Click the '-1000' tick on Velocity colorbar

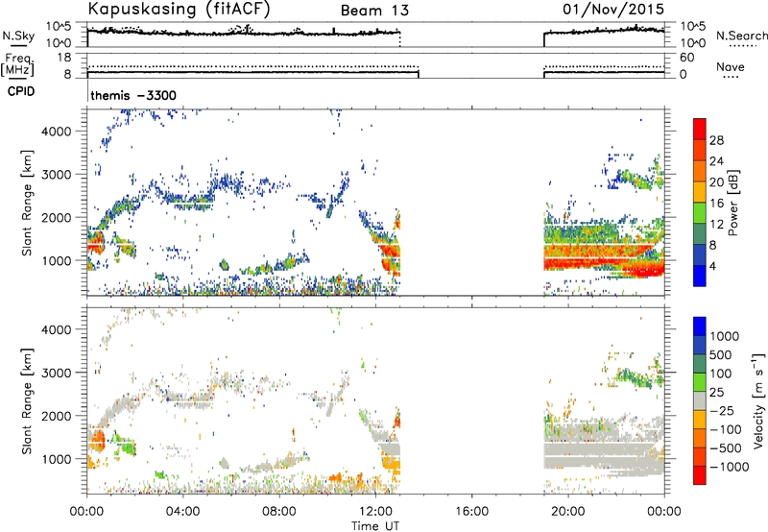pos(729,467)
